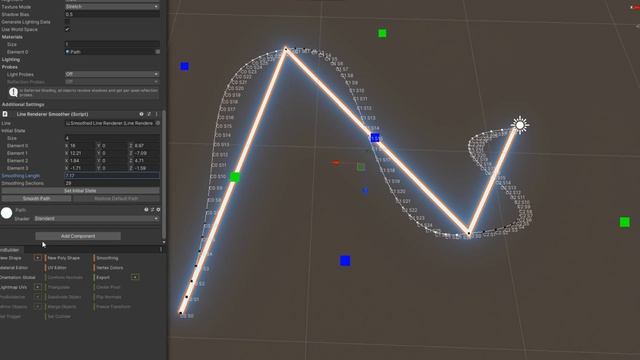Select the green handle on the left line segment
The width and height of the screenshot is (640, 360).
pyautogui.click(x=235, y=177)
